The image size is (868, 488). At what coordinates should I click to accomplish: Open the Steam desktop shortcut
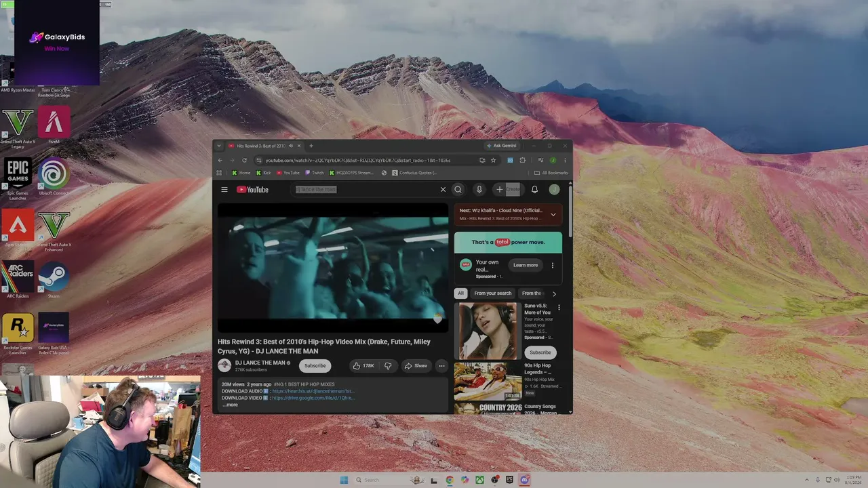(54, 281)
